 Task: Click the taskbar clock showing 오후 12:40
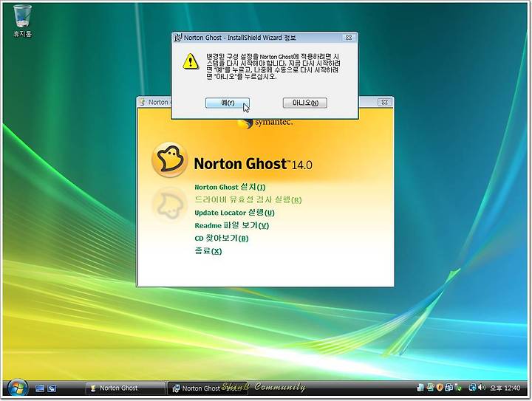tap(505, 388)
